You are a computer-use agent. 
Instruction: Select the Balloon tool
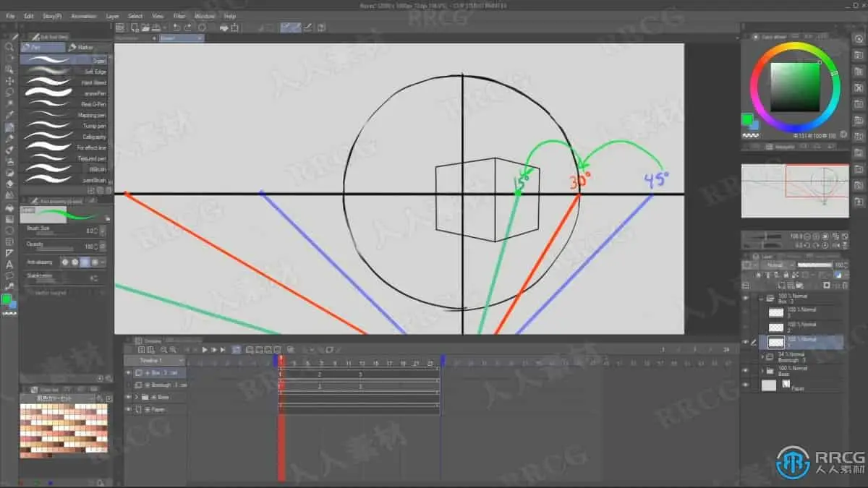(9, 275)
